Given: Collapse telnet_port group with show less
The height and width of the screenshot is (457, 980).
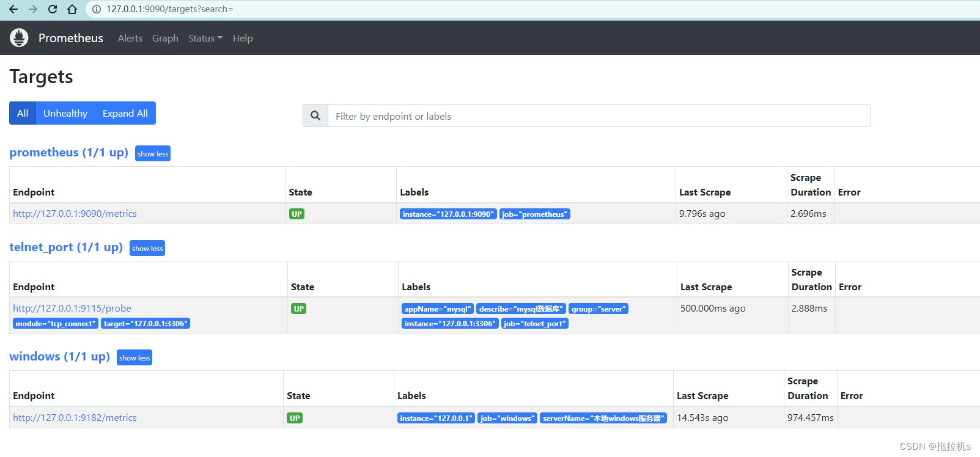Looking at the screenshot, I should click(x=147, y=248).
